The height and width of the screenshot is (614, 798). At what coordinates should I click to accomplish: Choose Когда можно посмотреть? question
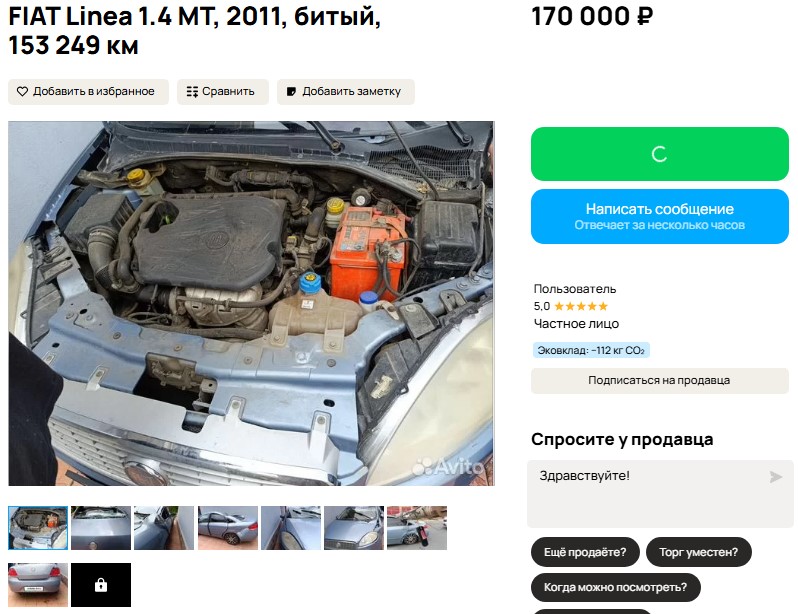coord(615,587)
